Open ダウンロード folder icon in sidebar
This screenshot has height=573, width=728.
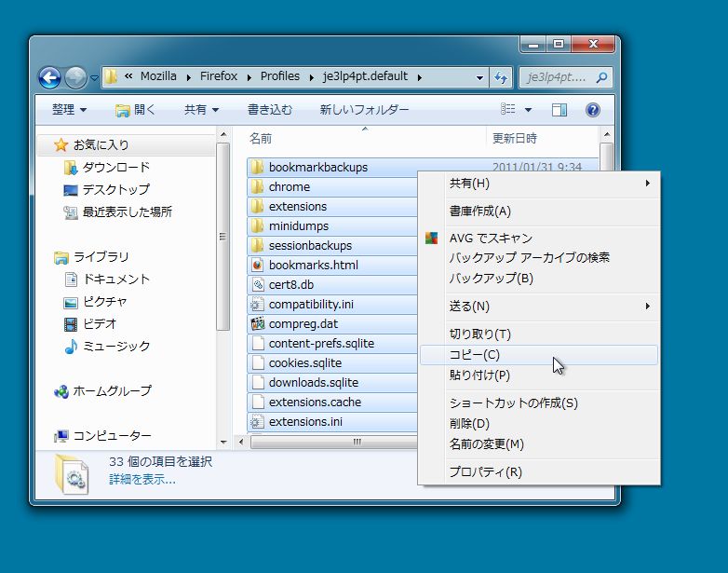[x=70, y=168]
